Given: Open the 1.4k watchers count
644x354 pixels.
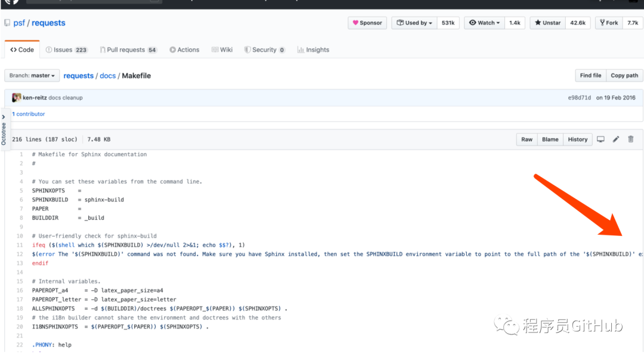Looking at the screenshot, I should coord(515,23).
